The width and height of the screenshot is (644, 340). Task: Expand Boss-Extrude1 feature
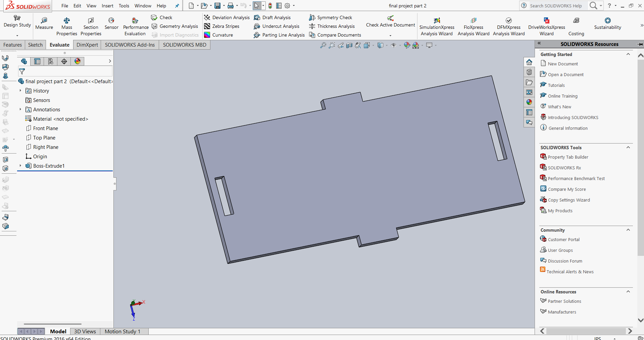coord(20,166)
